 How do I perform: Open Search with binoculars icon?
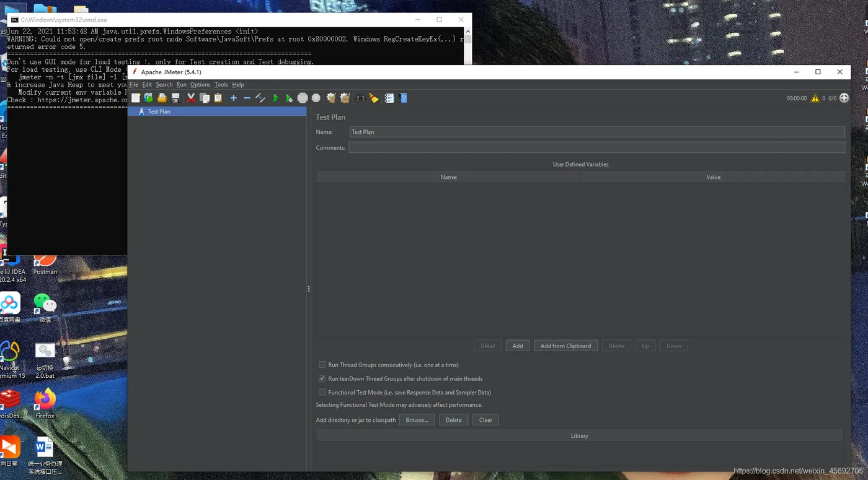coord(360,98)
